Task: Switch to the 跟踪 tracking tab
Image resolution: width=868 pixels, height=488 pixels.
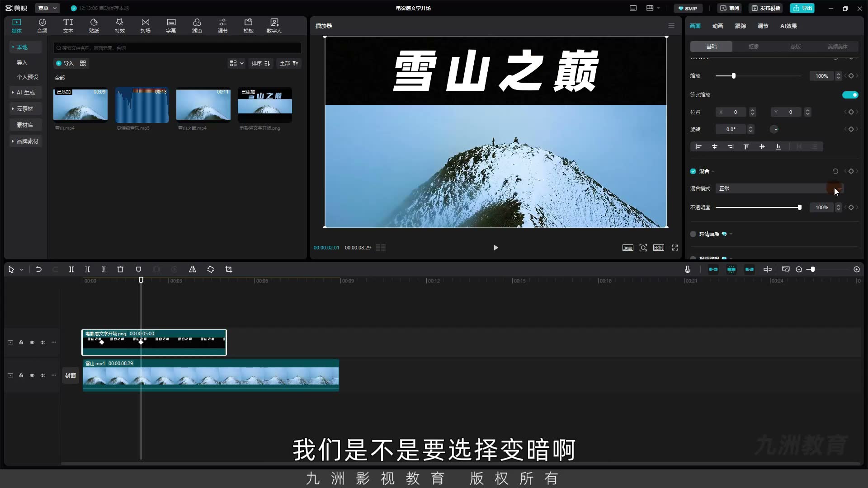Action: point(741,26)
